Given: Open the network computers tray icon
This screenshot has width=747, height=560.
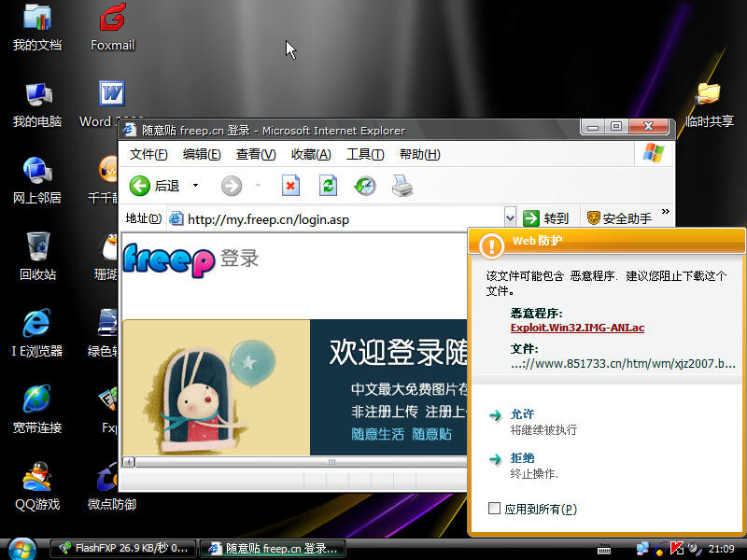Looking at the screenshot, I should coord(642,549).
